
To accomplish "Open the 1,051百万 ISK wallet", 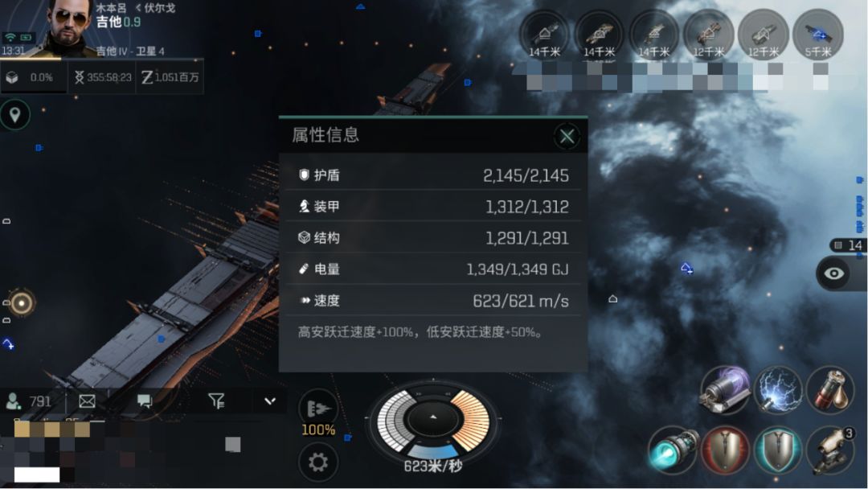I will (x=170, y=77).
